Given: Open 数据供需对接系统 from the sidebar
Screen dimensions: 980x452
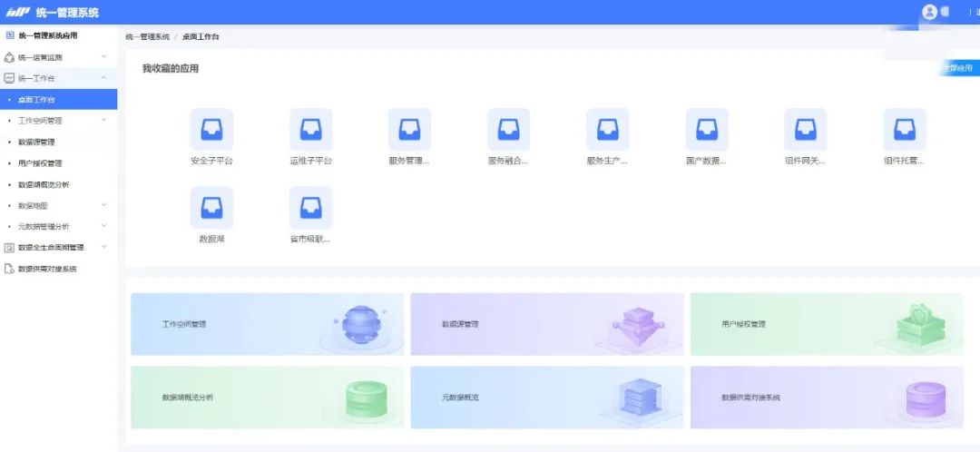Looking at the screenshot, I should point(58,269).
